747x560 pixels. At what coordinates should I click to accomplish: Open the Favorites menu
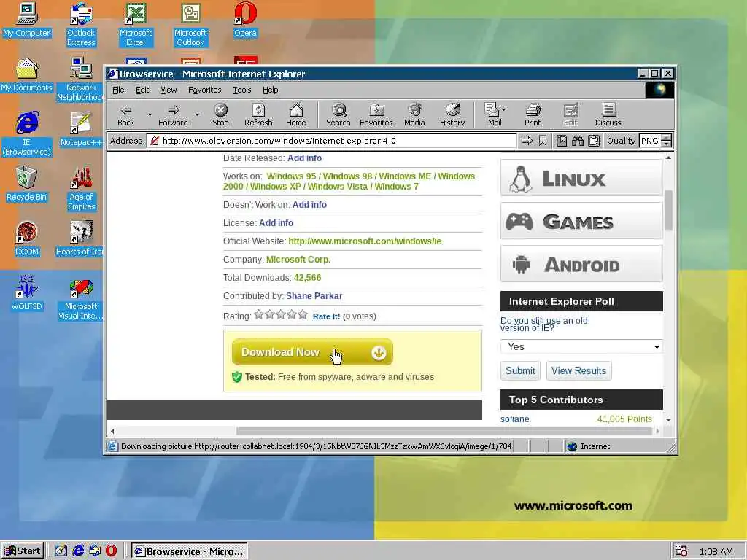point(204,90)
